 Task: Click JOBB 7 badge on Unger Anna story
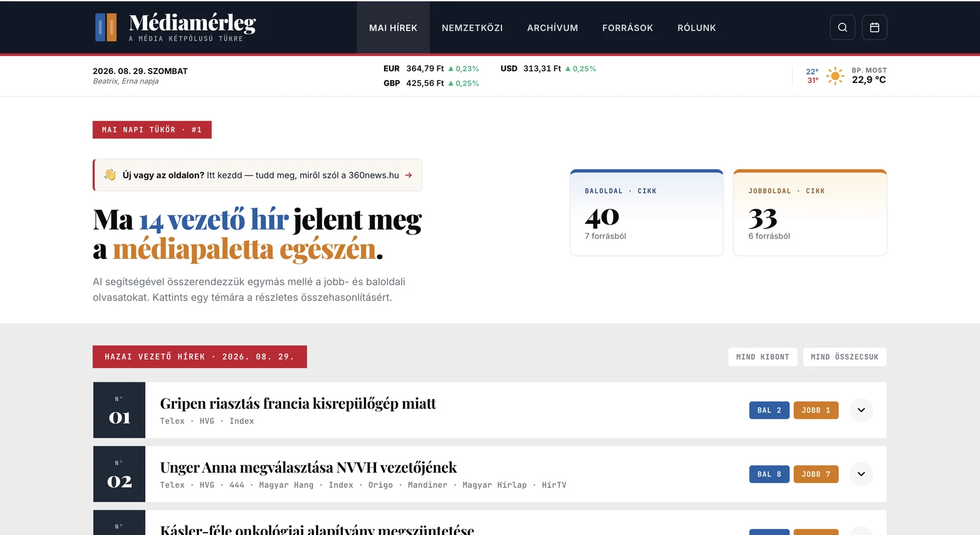[x=816, y=474]
